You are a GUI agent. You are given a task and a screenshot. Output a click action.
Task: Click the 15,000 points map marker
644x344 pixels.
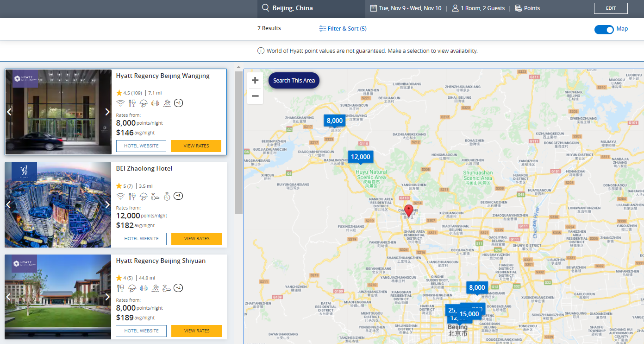coord(469,314)
